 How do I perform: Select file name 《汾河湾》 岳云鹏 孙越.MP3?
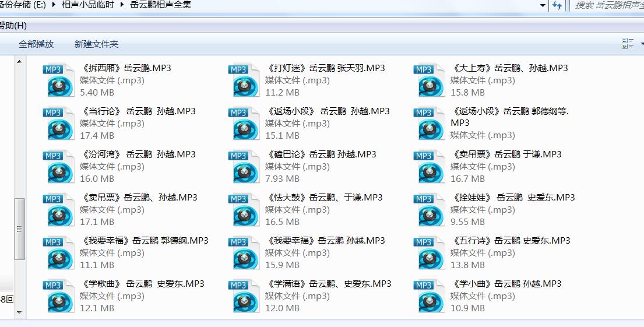point(138,154)
